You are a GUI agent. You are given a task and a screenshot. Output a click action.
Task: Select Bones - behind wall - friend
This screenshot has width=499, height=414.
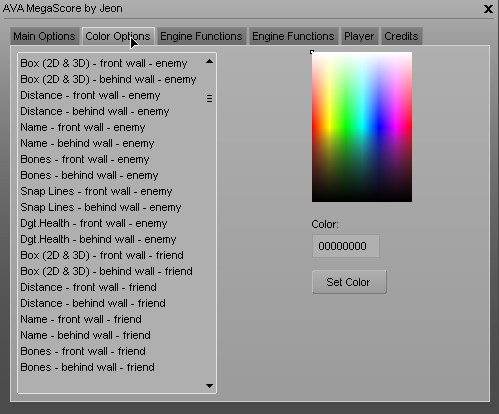87,367
